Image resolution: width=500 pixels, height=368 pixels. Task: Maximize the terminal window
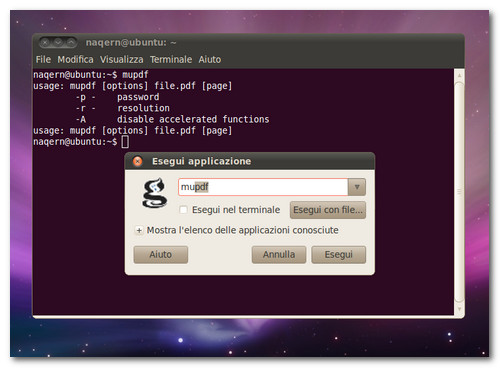[70, 42]
